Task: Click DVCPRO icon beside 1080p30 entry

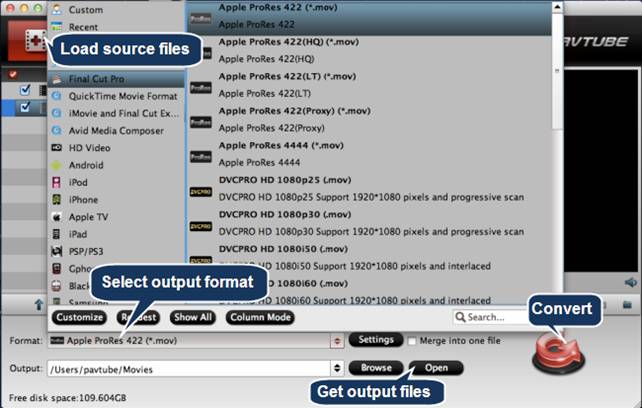Action: point(201,226)
